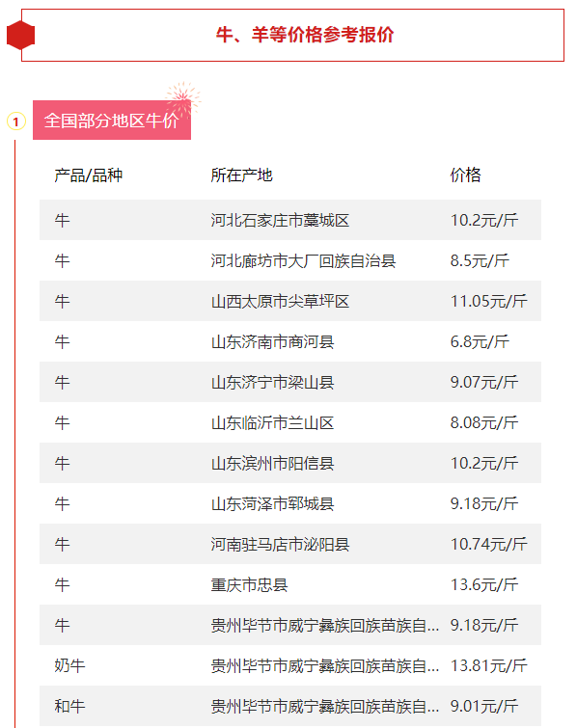Screen dimensions: 577x728
Task: Select the 山东临沂市兰山区 entry
Action: (272, 423)
